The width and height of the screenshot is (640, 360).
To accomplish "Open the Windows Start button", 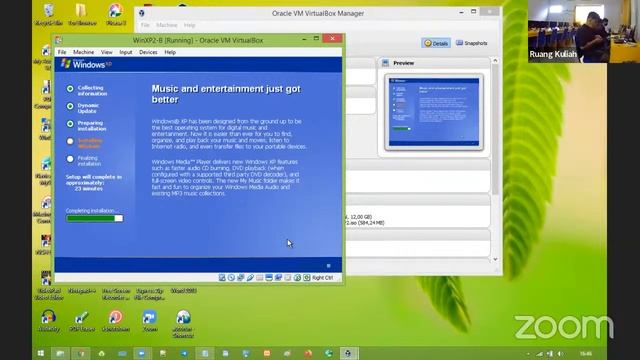I will point(40,353).
